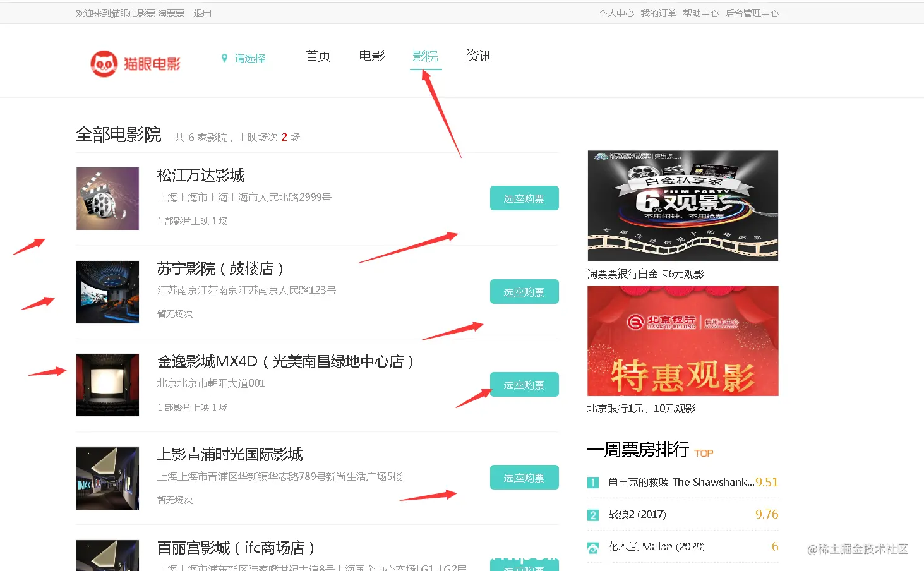Viewport: 924px width, 571px height.
Task: Click the 金逸影城MX4D（光美南昌绿地中心店）title
Action: [x=286, y=361]
